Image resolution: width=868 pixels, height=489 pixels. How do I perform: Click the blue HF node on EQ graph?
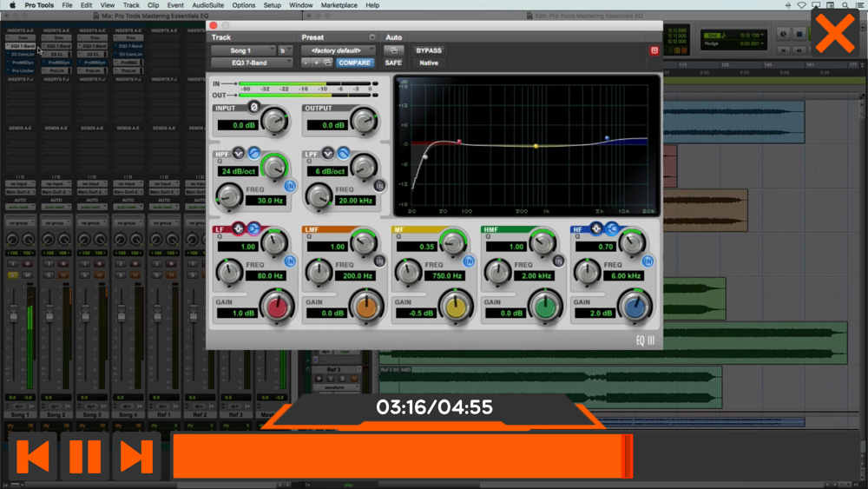(607, 138)
